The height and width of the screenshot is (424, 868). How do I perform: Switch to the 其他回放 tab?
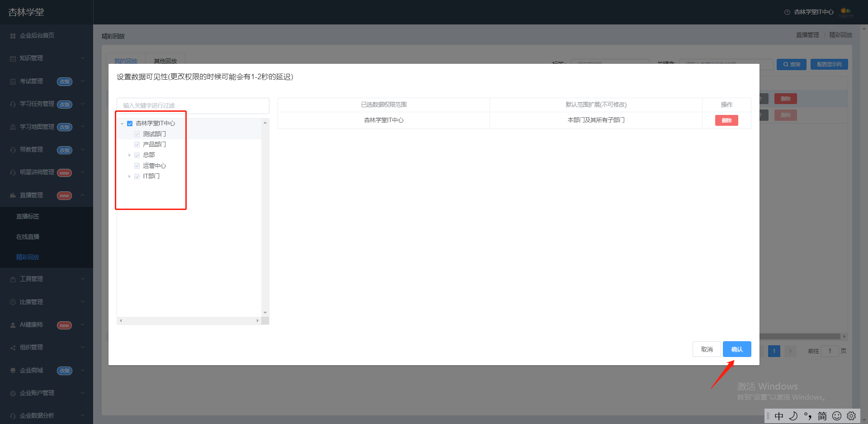pos(165,61)
